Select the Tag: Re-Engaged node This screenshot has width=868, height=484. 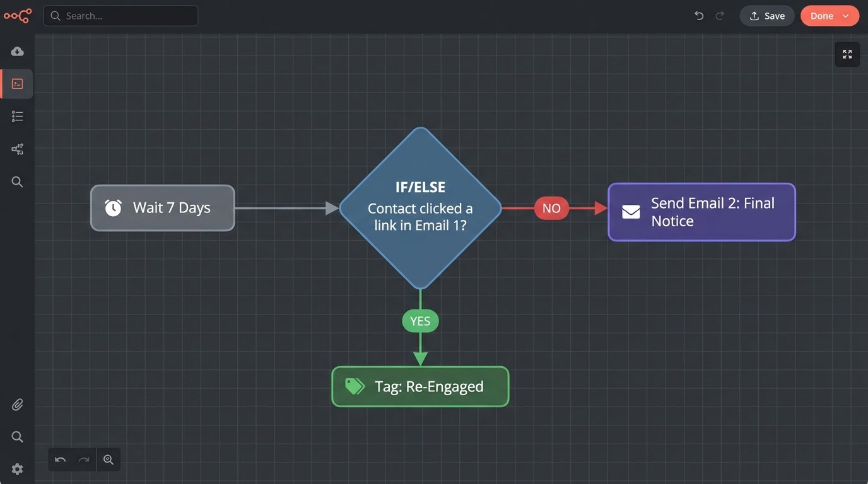(420, 386)
